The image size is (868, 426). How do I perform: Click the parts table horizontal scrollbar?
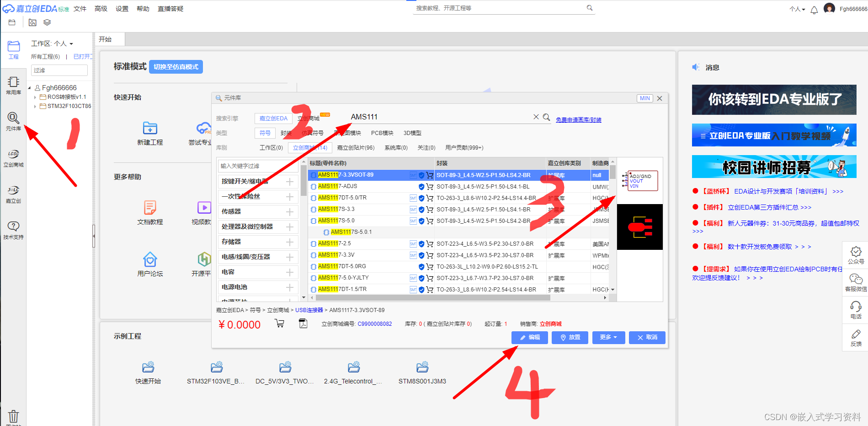coord(432,297)
